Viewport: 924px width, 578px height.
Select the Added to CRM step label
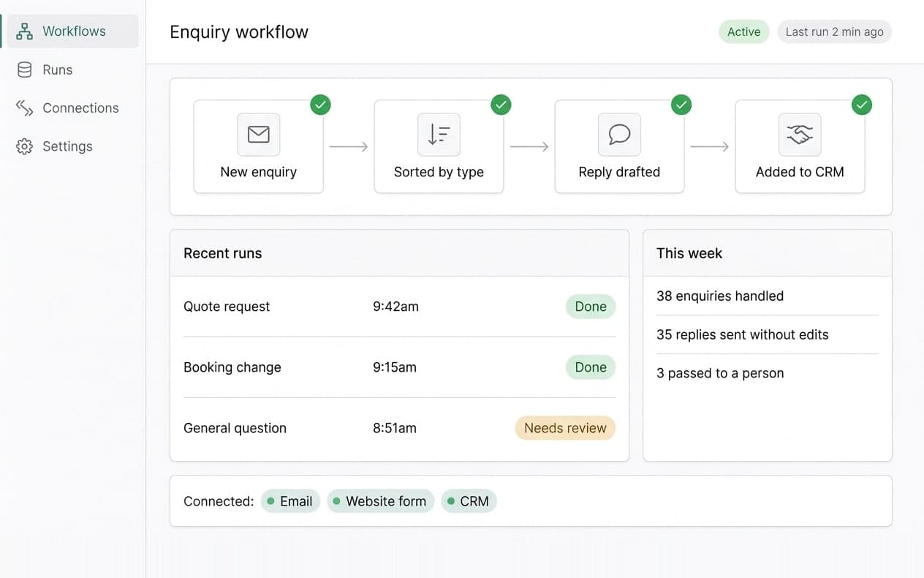pyautogui.click(x=800, y=172)
